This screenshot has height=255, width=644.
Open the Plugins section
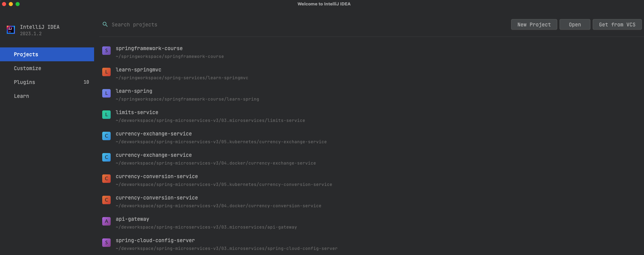coord(47,82)
